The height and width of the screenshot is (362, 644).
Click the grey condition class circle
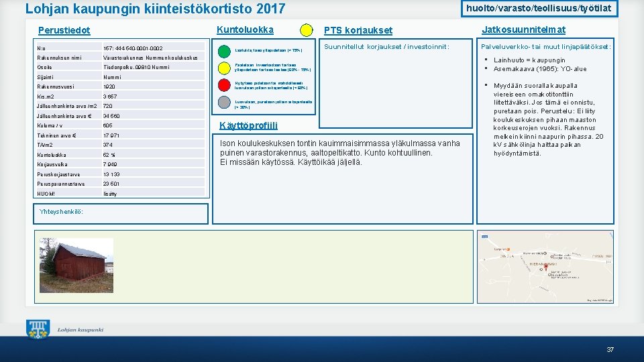point(224,102)
